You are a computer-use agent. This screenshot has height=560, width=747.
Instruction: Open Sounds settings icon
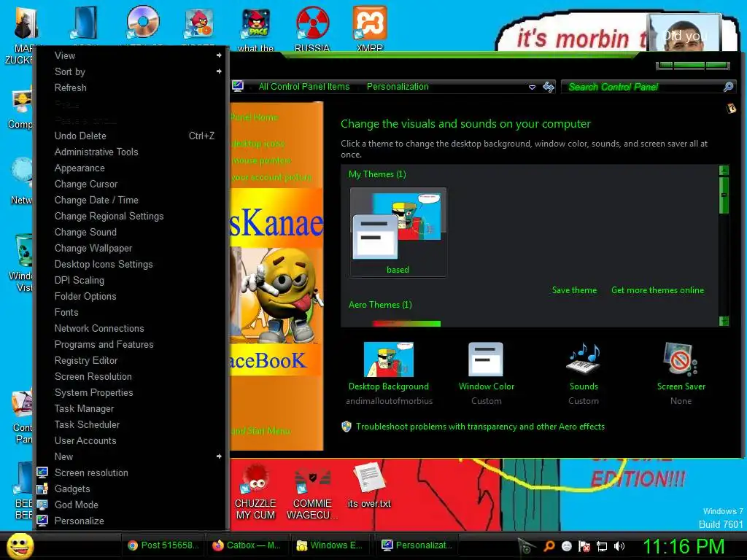(584, 358)
